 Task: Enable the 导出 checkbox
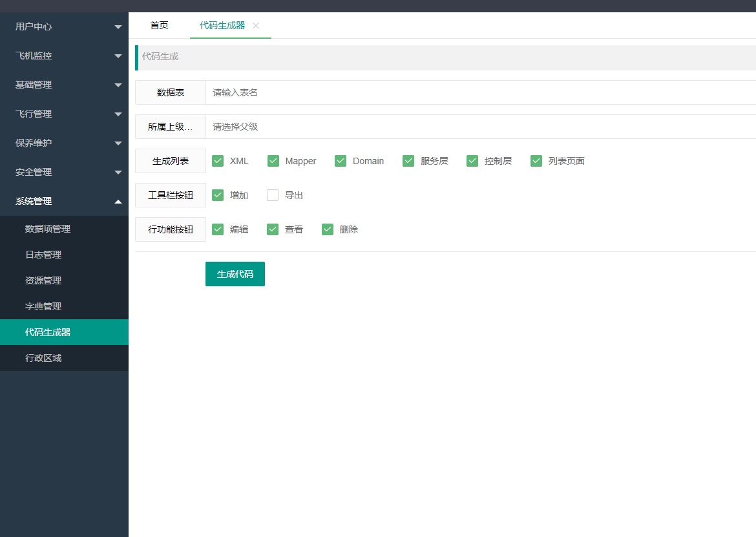[273, 195]
